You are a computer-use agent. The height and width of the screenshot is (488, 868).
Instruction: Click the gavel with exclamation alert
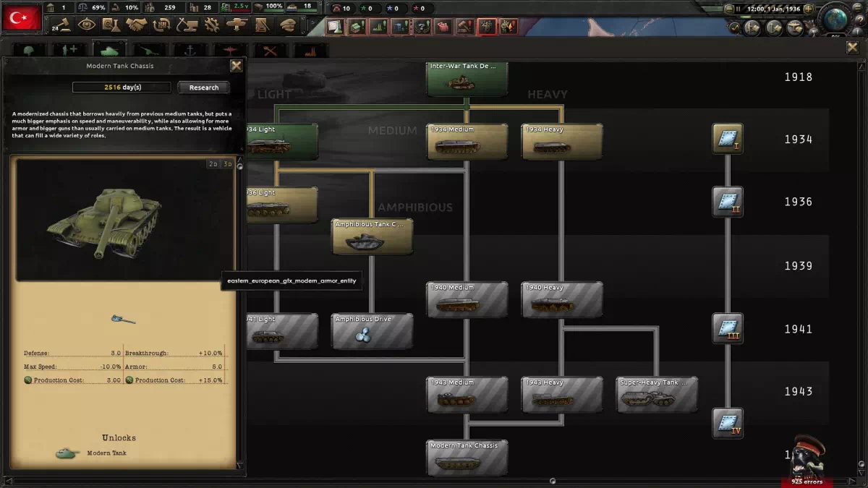coord(466,27)
